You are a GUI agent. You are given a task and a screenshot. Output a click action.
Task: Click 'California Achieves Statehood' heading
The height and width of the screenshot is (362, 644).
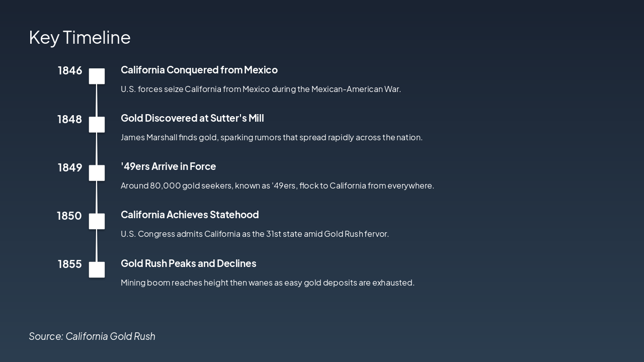[x=190, y=215]
